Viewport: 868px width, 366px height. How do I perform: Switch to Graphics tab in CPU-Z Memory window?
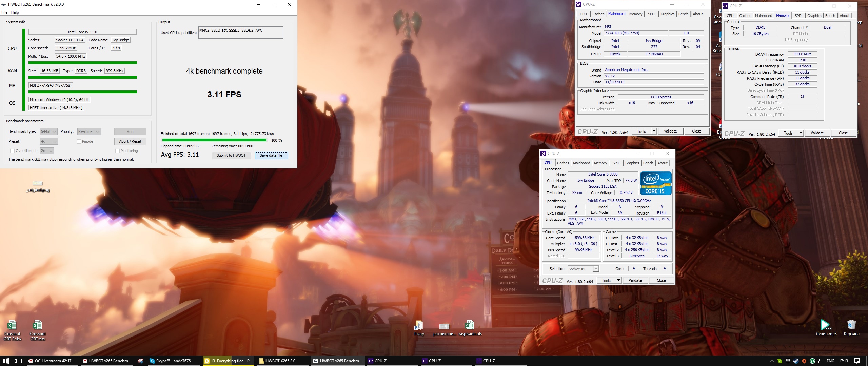click(814, 16)
